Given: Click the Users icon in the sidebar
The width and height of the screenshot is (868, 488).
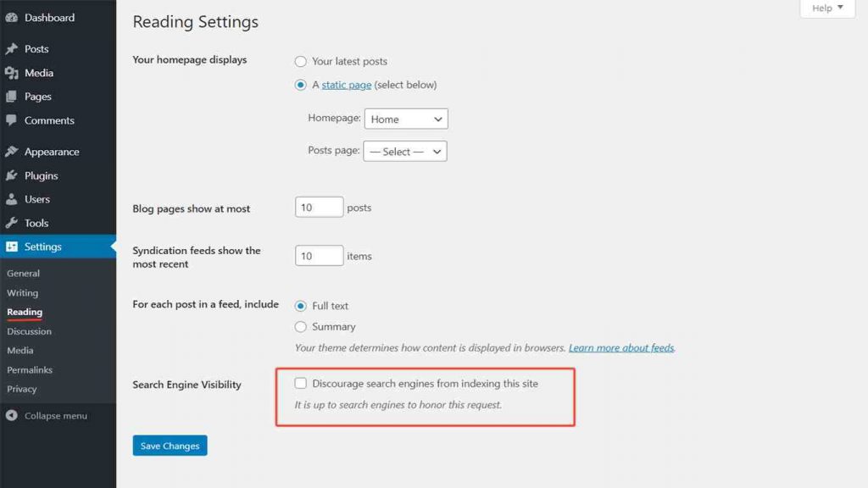Looking at the screenshot, I should [x=12, y=199].
